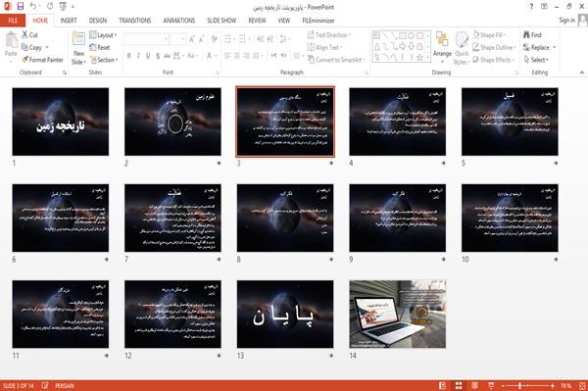Open the Layout dropdown
Viewport: 588px width, 391px height.
click(x=103, y=35)
